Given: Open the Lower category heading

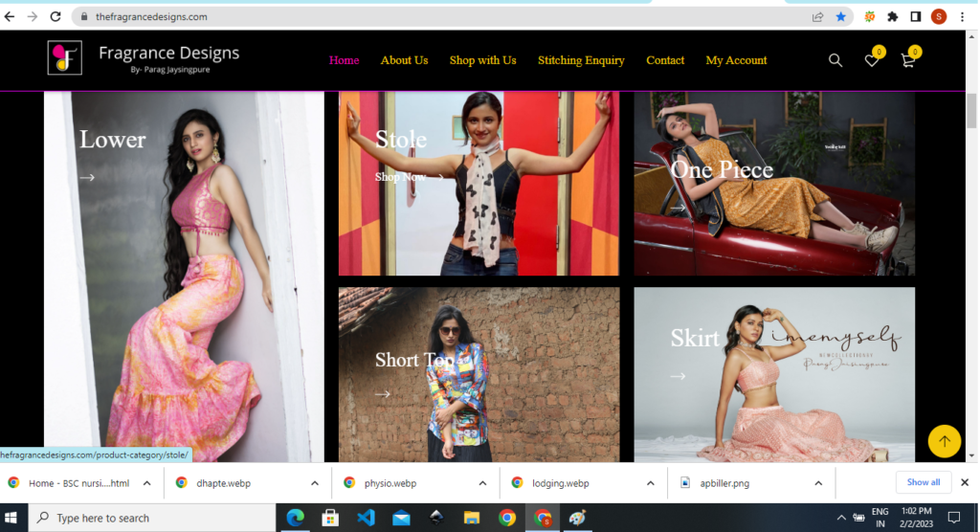Looking at the screenshot, I should click(113, 140).
